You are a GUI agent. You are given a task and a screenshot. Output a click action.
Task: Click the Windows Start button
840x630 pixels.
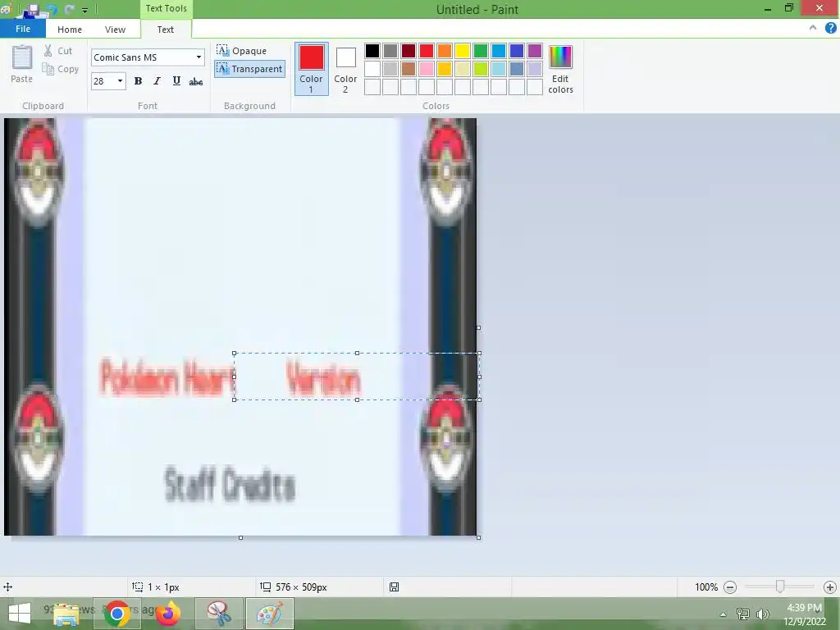coord(20,614)
